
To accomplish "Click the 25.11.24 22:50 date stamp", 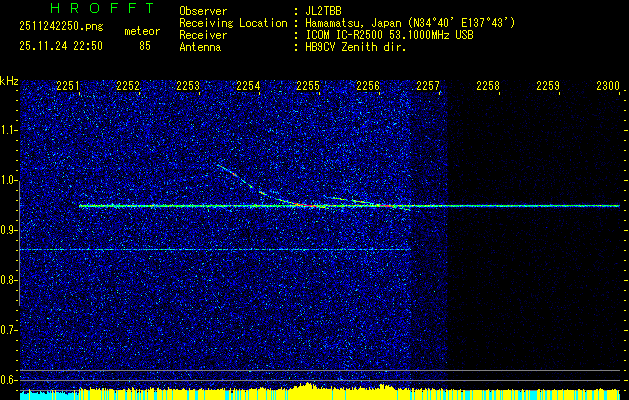I will pyautogui.click(x=59, y=45).
